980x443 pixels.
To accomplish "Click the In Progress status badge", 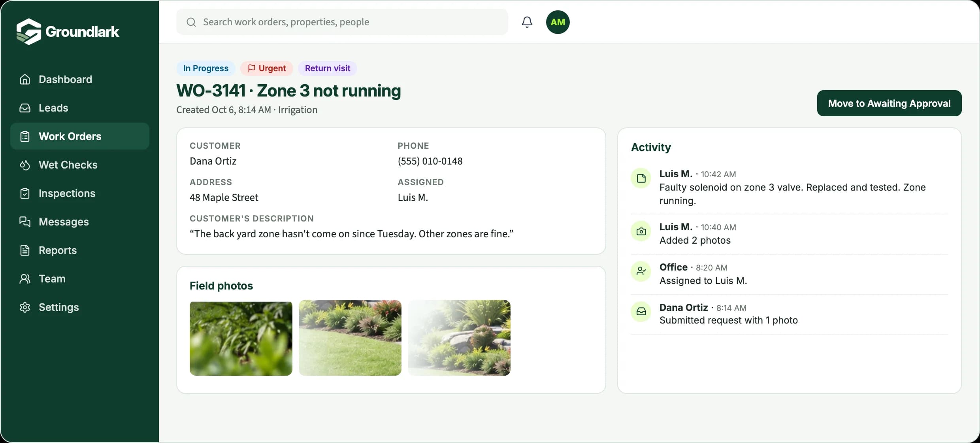I will (205, 68).
